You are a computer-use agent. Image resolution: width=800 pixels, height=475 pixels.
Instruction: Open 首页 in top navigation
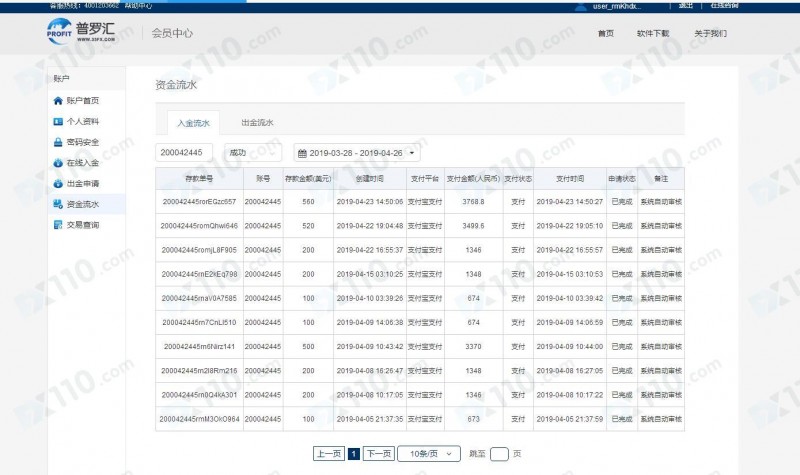pos(606,33)
